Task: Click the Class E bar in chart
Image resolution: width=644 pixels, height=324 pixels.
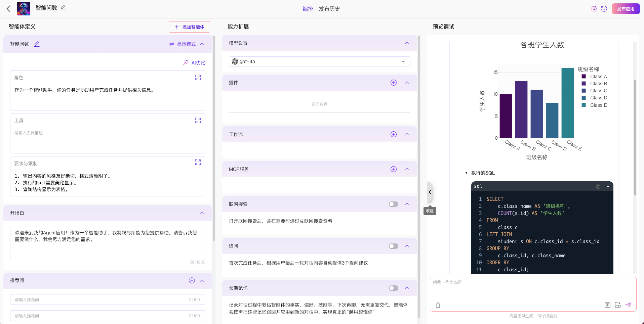Action: point(568,103)
